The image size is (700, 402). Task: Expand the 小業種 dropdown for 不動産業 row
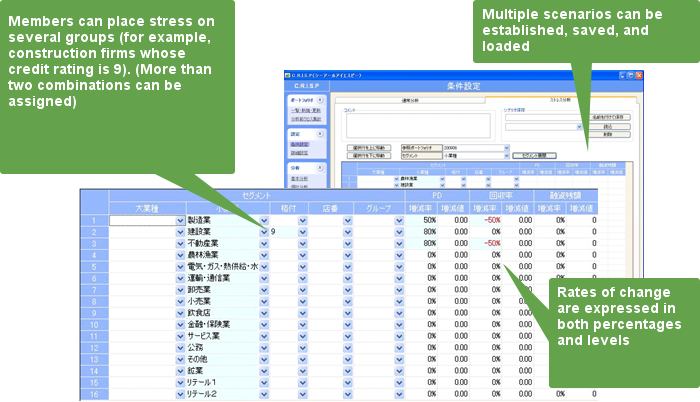[264, 243]
